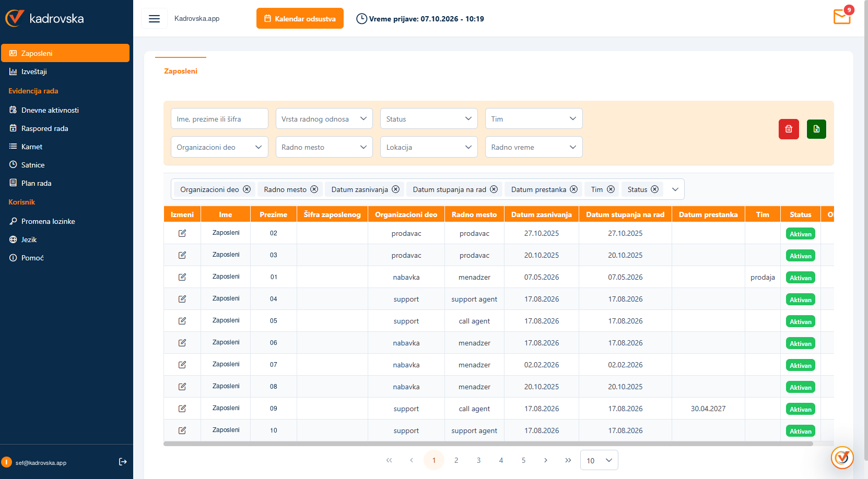Open Plan rada in the sidebar
Viewport: 868px width, 479px height.
click(x=65, y=183)
